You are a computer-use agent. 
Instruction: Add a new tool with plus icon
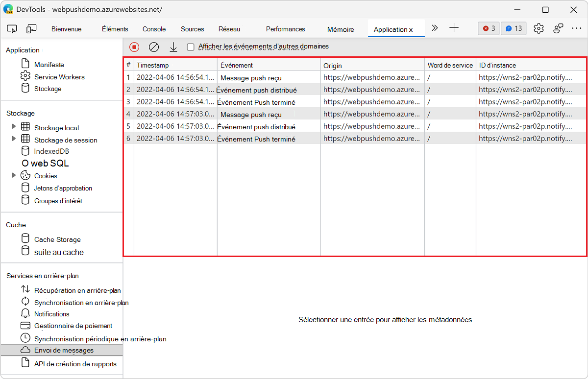pos(454,28)
